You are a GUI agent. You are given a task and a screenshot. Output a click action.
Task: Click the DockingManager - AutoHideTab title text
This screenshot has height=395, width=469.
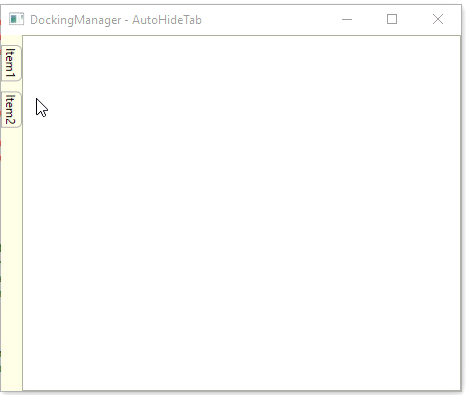tap(116, 20)
